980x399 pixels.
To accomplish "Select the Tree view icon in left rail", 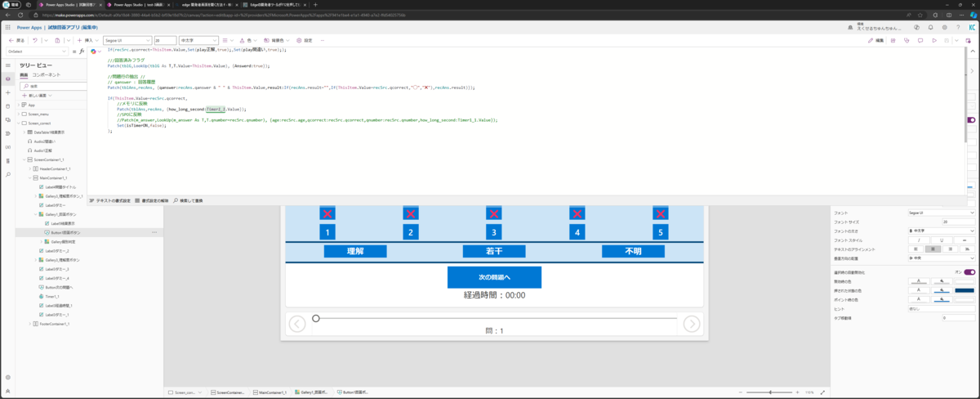I will 7,78.
